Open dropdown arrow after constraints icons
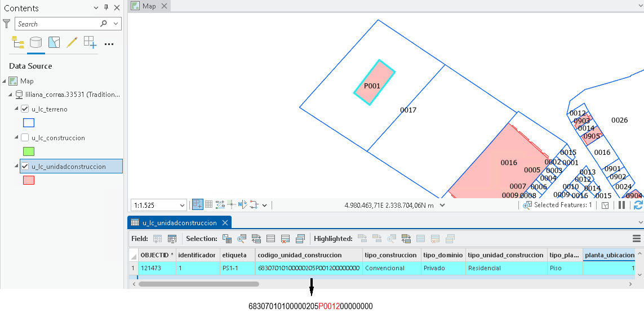 (x=264, y=205)
